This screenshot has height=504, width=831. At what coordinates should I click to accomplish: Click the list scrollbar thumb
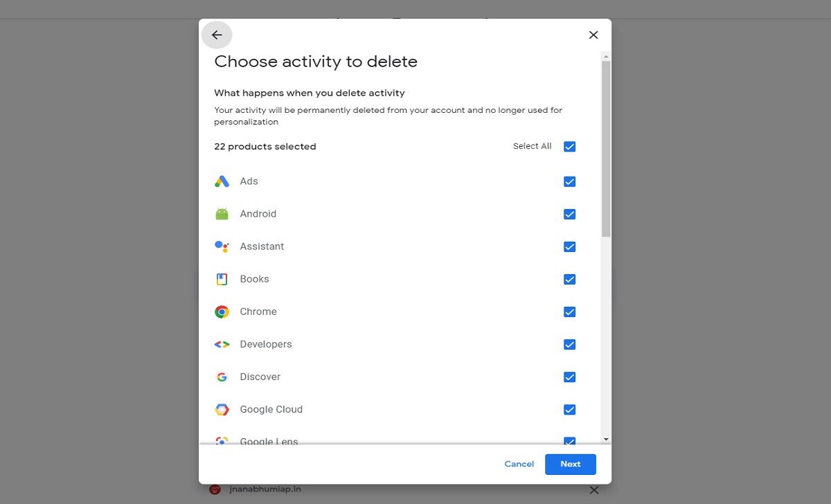click(606, 149)
